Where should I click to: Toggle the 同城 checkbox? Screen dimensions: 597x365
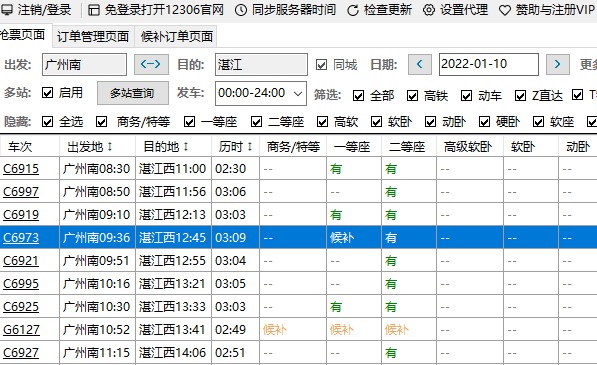(321, 65)
